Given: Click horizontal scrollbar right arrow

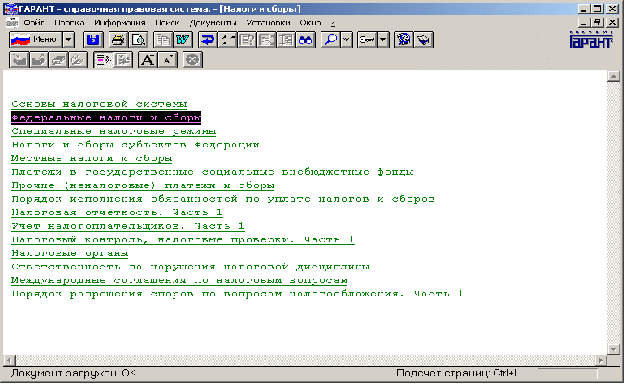Looking at the screenshot, I should (x=601, y=360).
